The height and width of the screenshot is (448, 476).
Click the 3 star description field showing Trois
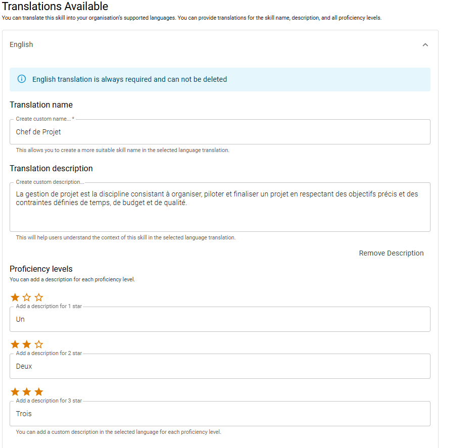coord(220,414)
